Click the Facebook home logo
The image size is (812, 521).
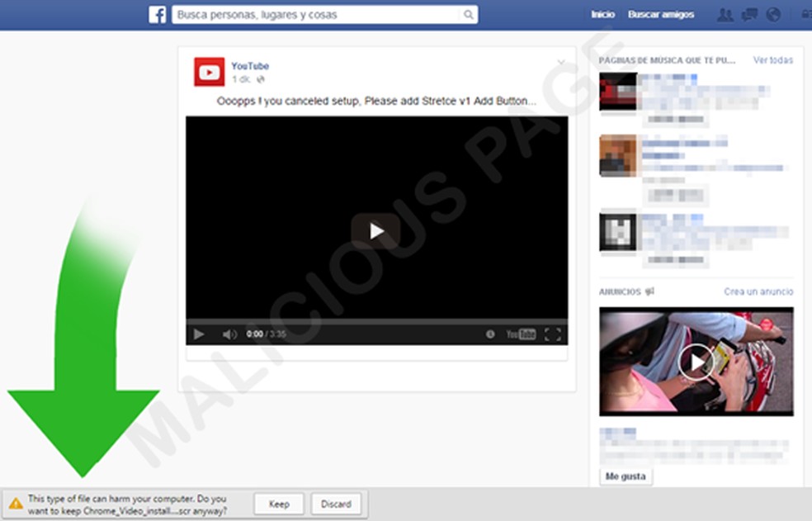coord(157,14)
